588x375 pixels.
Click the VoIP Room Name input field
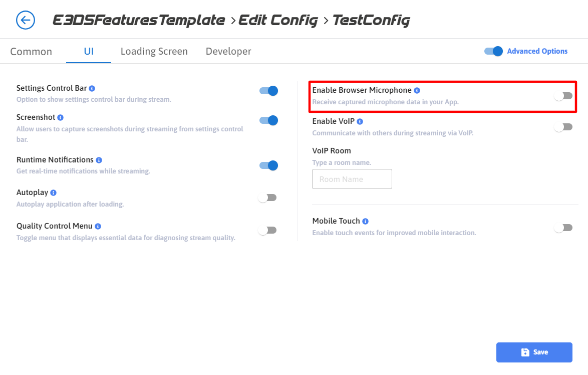pyautogui.click(x=352, y=179)
